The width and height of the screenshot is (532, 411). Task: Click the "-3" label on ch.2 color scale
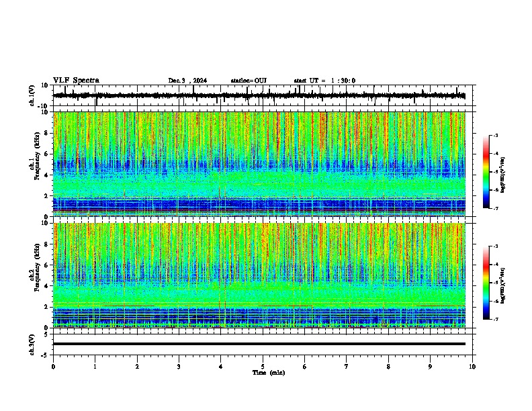pyautogui.click(x=496, y=246)
